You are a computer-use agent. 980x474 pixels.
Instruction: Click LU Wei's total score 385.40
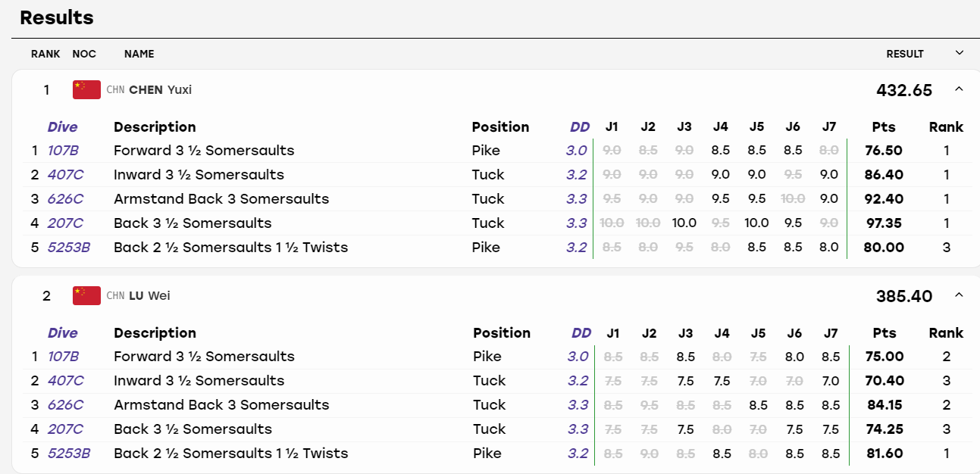(904, 296)
